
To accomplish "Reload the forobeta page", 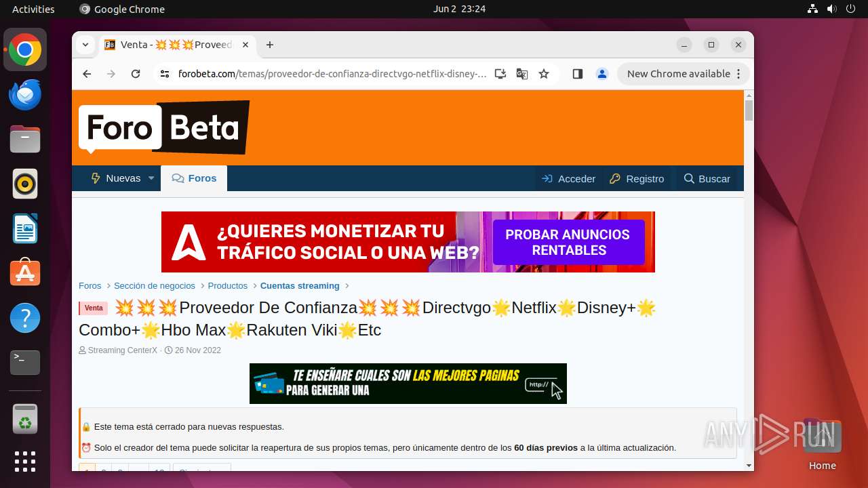I will click(x=136, y=74).
